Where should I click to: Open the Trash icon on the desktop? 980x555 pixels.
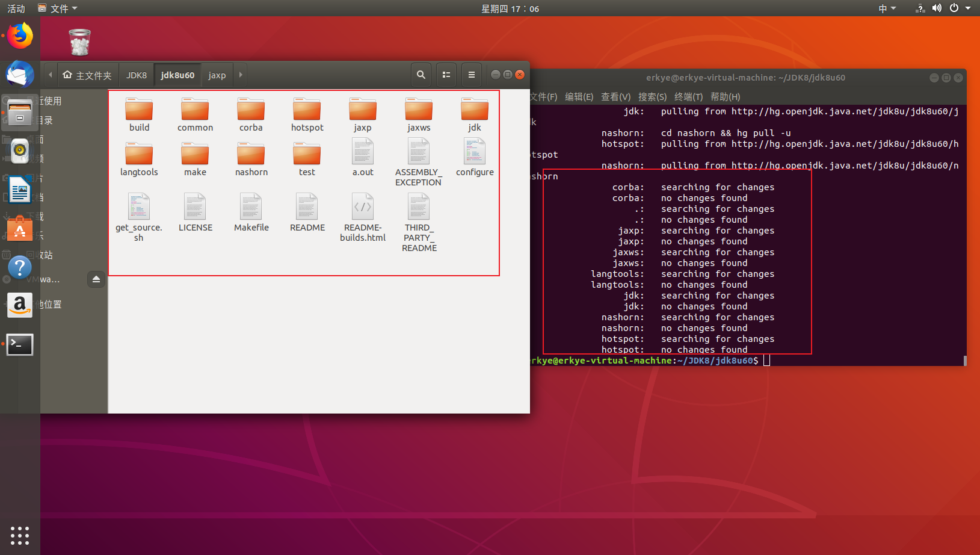[x=79, y=42]
